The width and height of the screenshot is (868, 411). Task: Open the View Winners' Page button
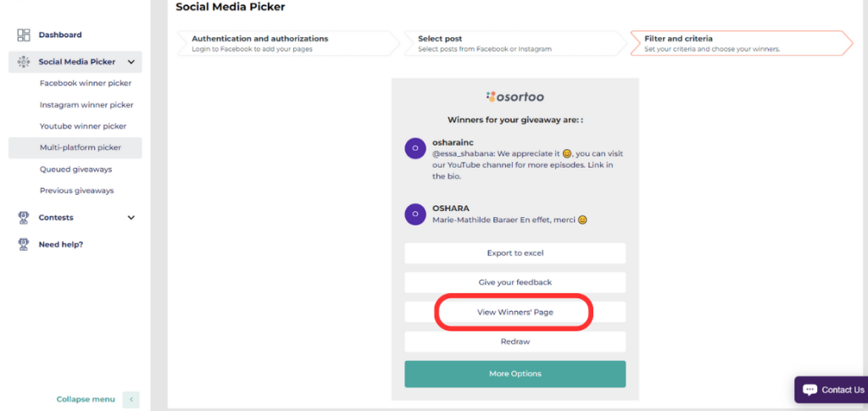pos(515,313)
